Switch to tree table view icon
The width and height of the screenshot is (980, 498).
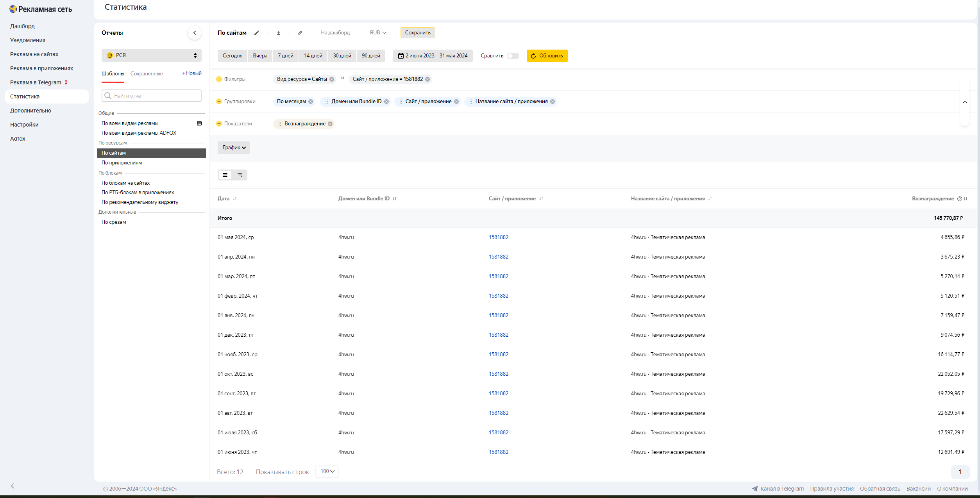click(x=240, y=175)
